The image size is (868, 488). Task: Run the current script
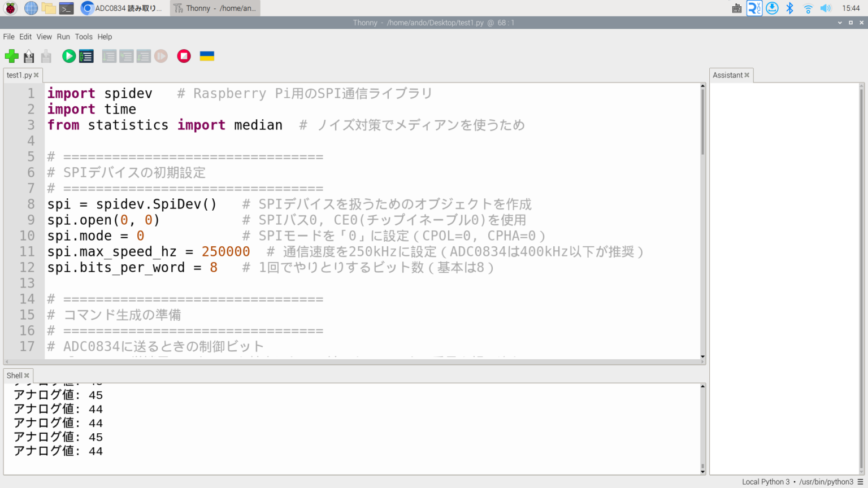pyautogui.click(x=68, y=56)
